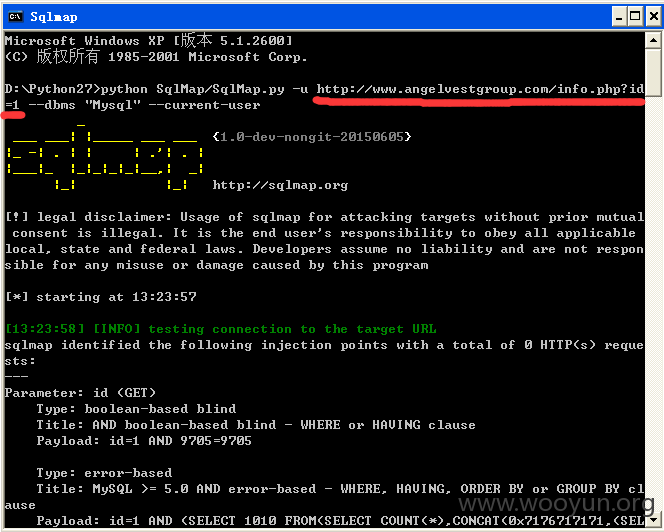Click the scrollbar up arrow

[x=653, y=41]
